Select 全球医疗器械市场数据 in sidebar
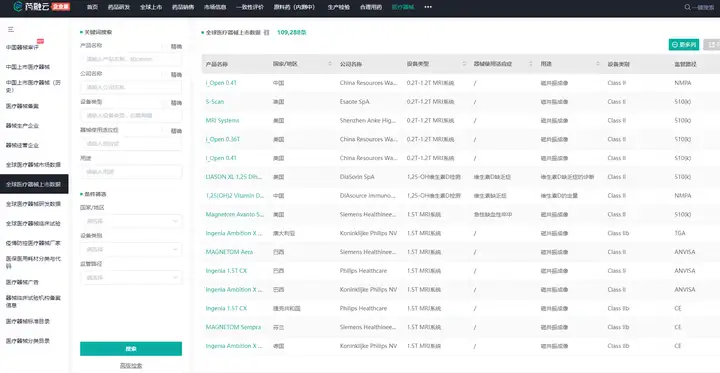Image resolution: width=720 pixels, height=373 pixels. point(34,164)
